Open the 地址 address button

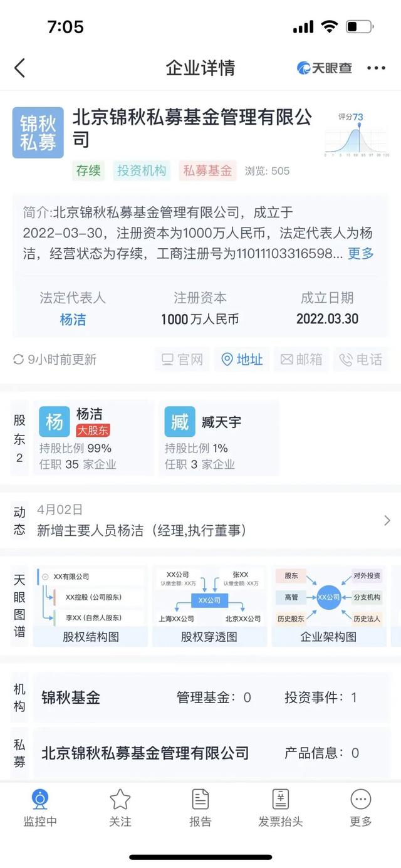[x=241, y=360]
